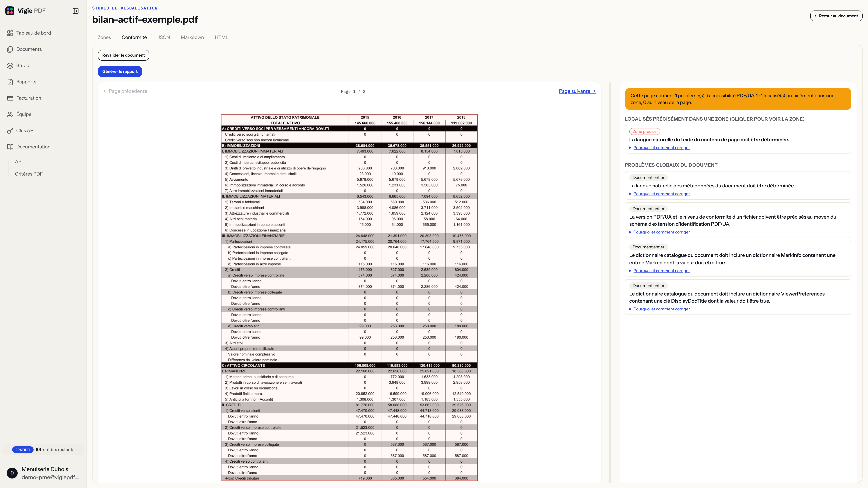The height and width of the screenshot is (488, 868).
Task: Click the 'I. RIMANENZE' row label
Action: click(234, 371)
